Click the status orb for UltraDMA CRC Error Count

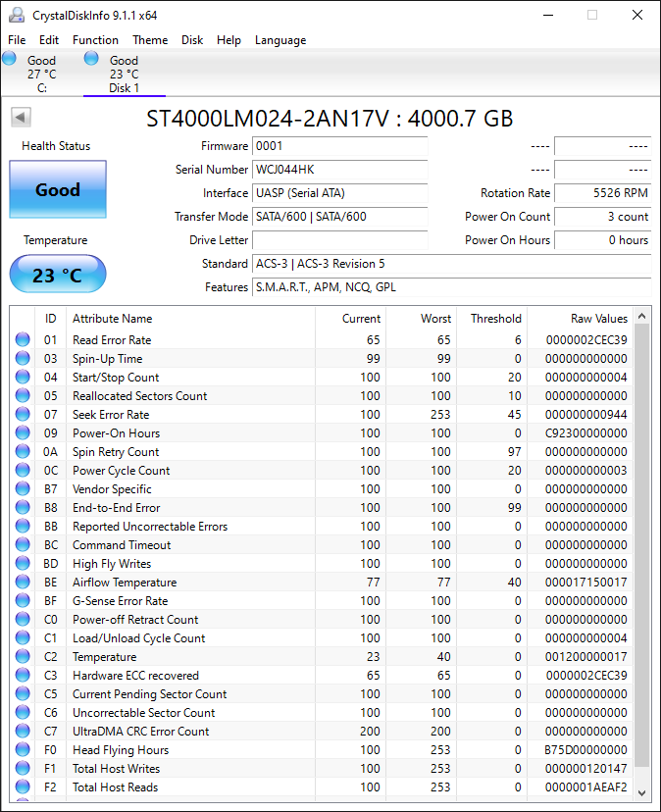tap(23, 732)
